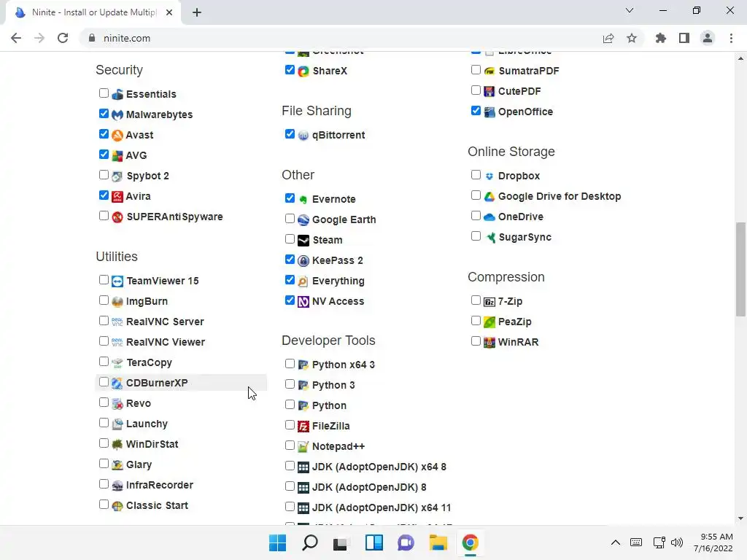
Task: Click the Notepad++ icon
Action: [303, 447]
